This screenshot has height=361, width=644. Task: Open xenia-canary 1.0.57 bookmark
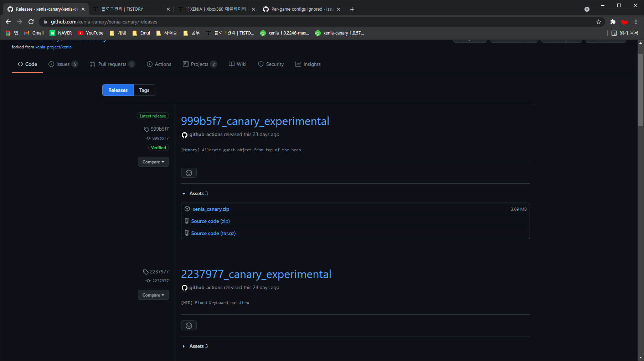(340, 33)
